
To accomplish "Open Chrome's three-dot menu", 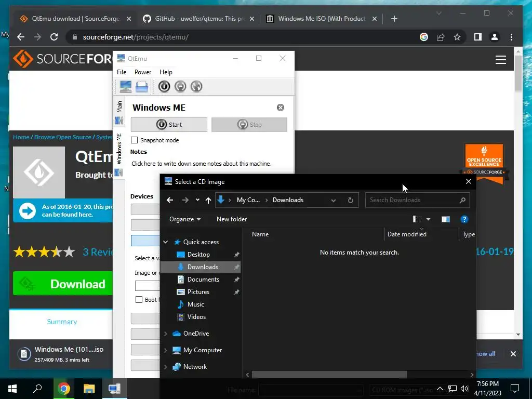I will pos(511,37).
